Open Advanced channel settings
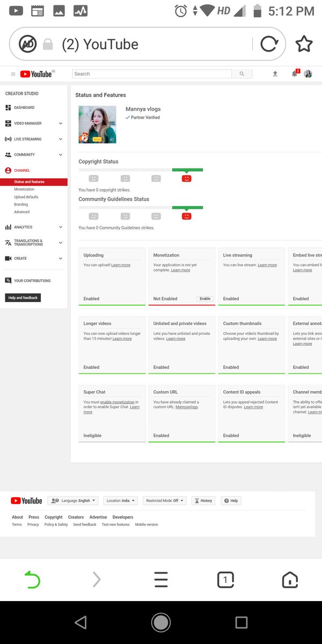The image size is (322, 644). click(22, 212)
